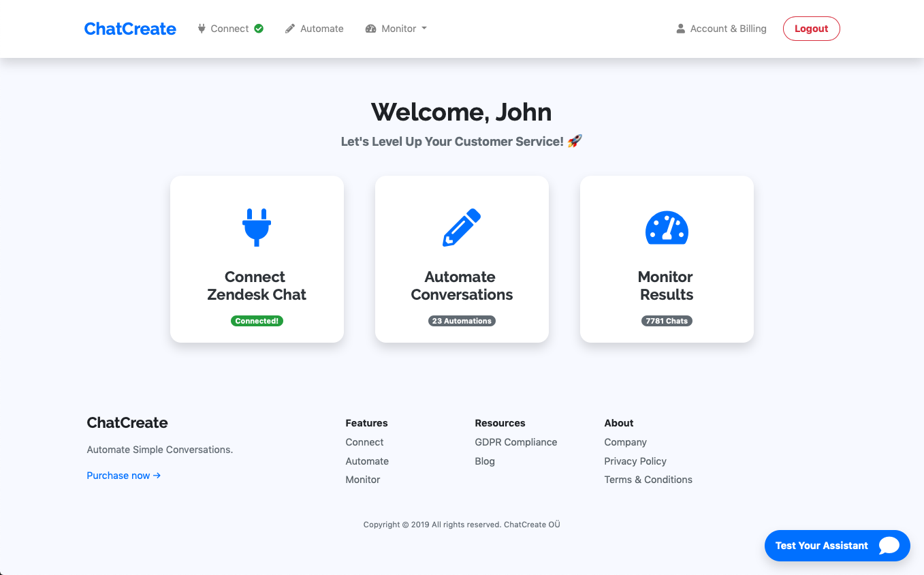Click the pencil icon on Automate Conversations card
Viewport: 924px width, 575px height.
(x=462, y=228)
